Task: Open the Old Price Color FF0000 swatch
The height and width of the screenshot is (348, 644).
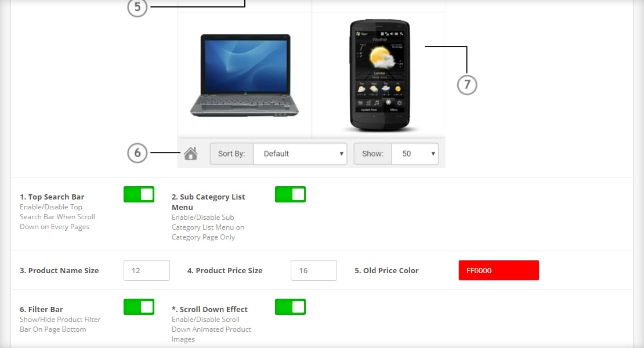Action: click(x=498, y=270)
